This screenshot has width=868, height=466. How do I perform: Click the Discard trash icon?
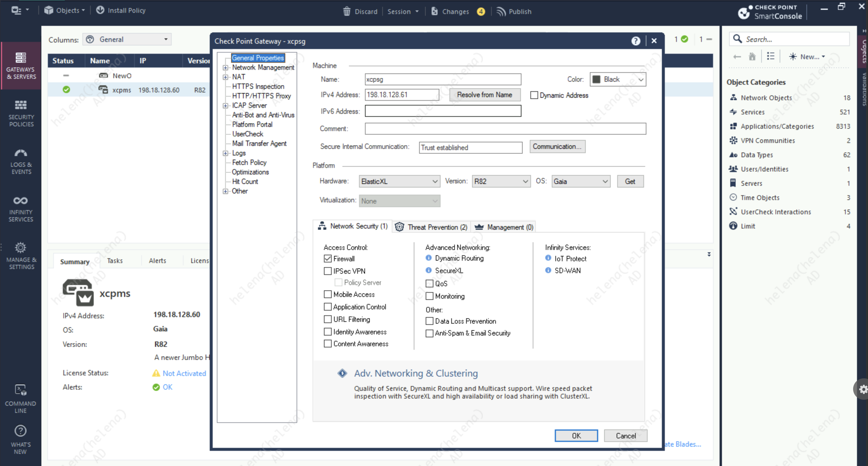pyautogui.click(x=347, y=12)
